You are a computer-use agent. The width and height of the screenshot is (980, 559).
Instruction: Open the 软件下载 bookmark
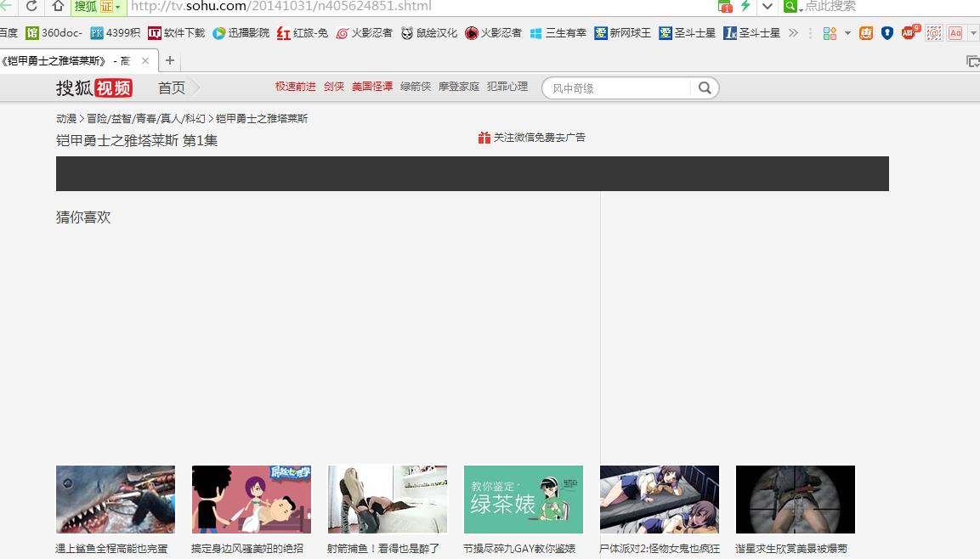[176, 32]
